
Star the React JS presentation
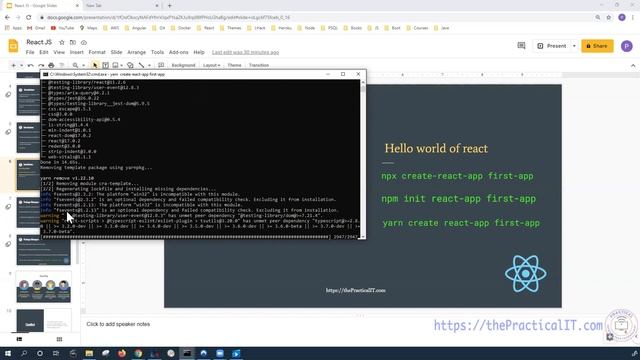coord(62,42)
